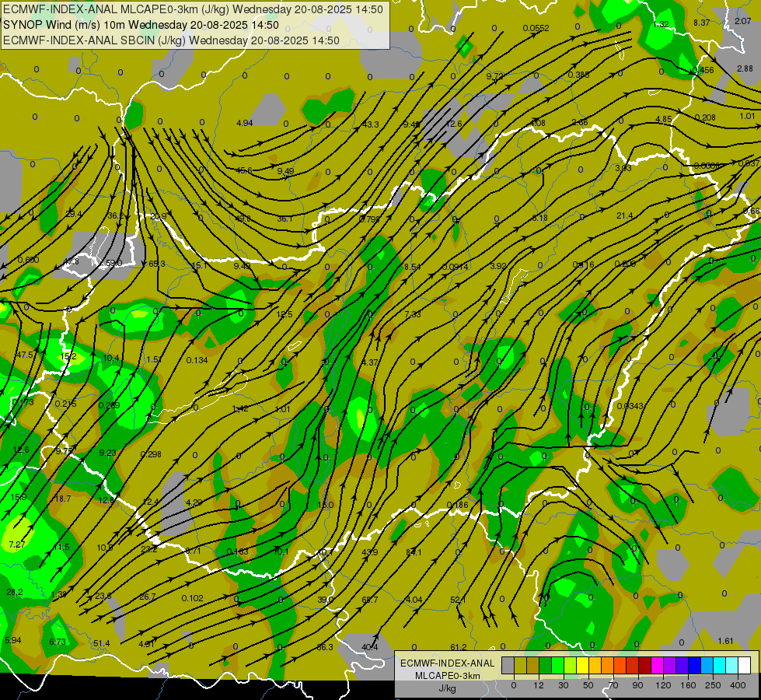Click the map value 0.0343
761x700 pixels.
[630, 406]
